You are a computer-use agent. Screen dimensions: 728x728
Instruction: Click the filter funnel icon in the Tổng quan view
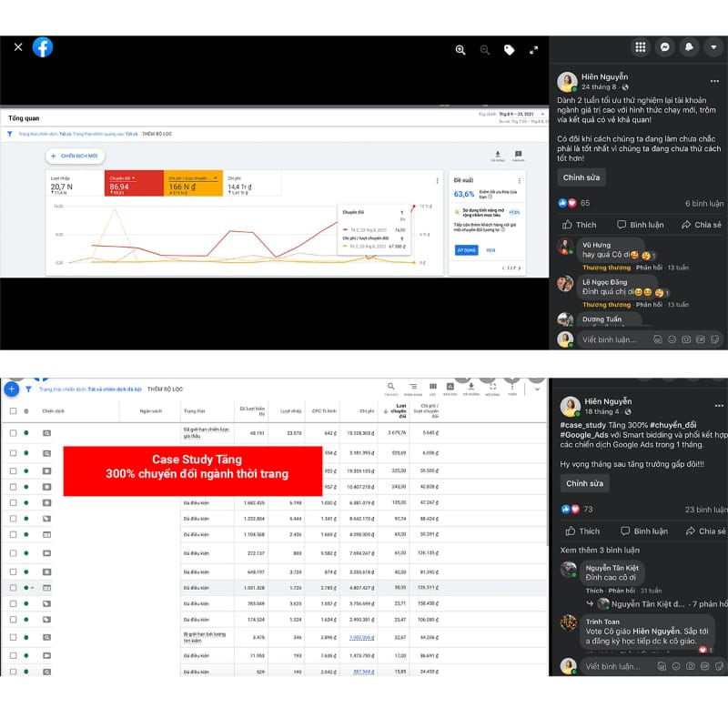(x=10, y=134)
